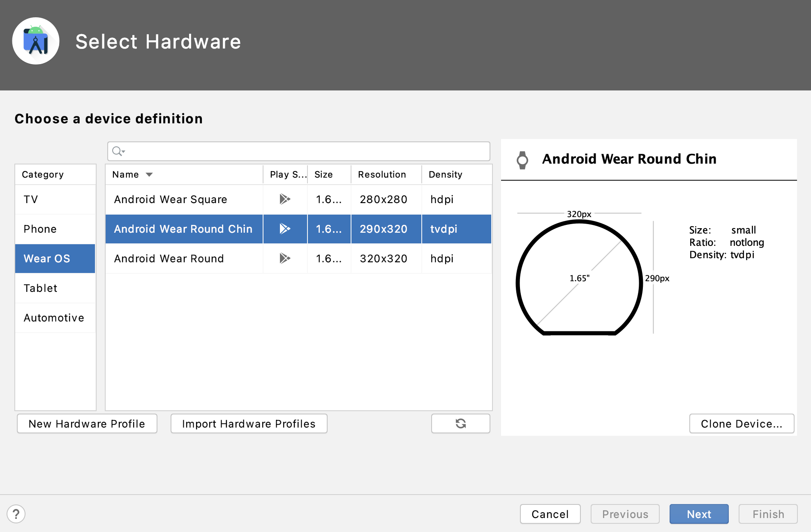Click the watch icon beside device name
Screen dimensions: 811x532
(x=522, y=160)
